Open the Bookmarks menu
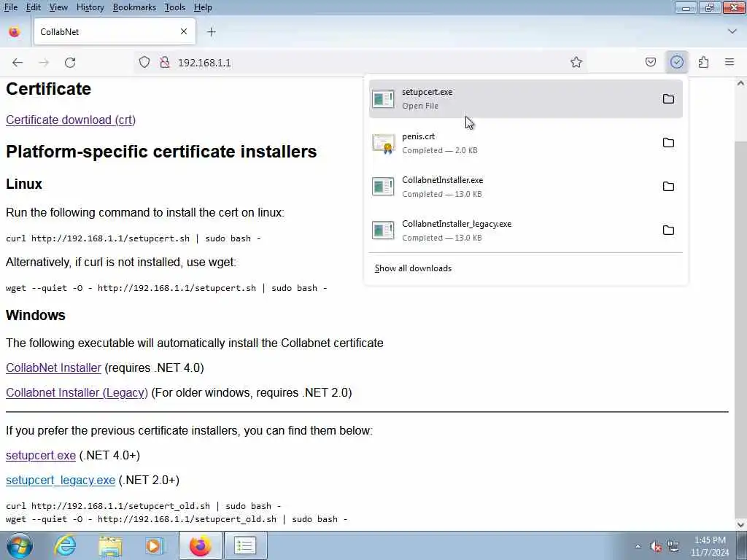 pos(134,7)
